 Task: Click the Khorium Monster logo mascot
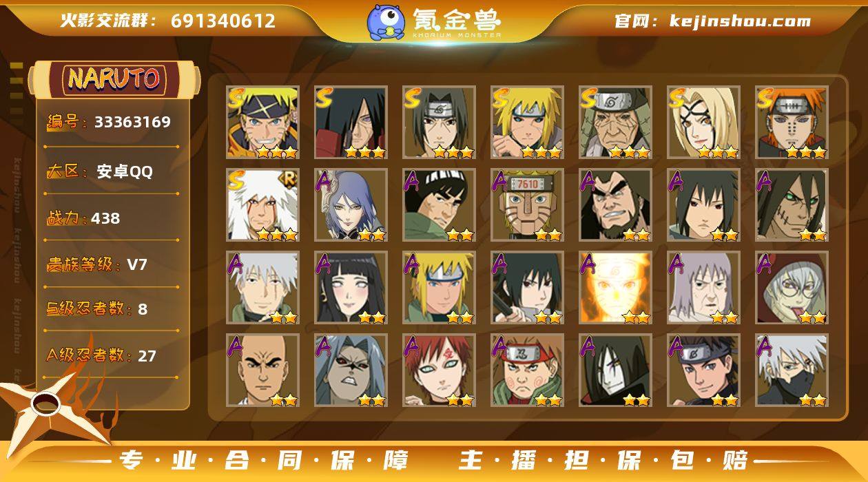click(386, 22)
